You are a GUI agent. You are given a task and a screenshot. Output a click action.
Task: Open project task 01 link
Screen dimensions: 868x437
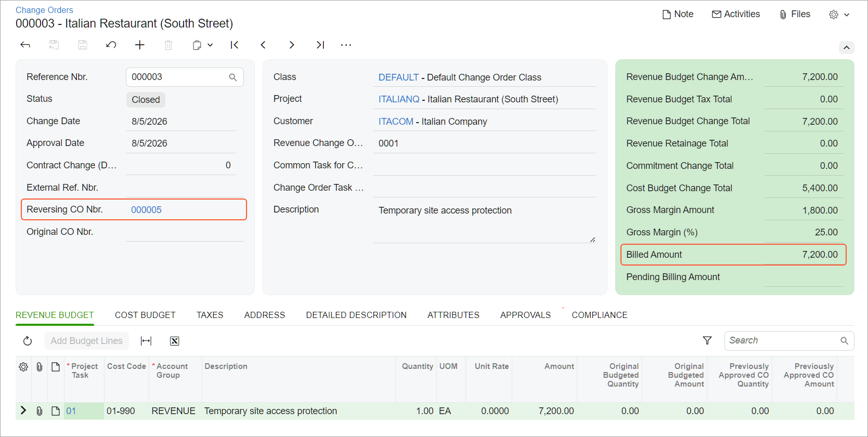click(71, 411)
